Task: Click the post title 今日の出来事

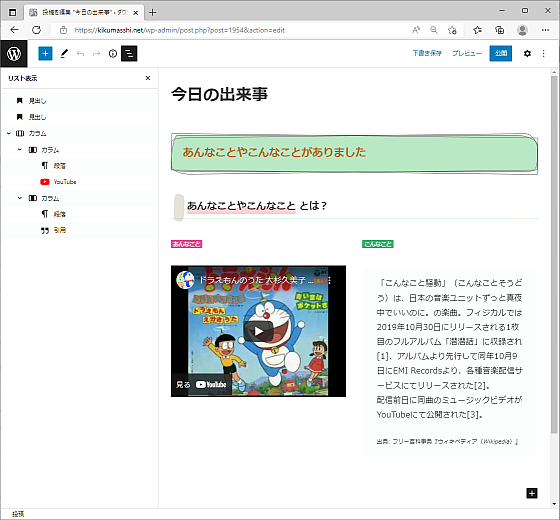Action: click(219, 94)
